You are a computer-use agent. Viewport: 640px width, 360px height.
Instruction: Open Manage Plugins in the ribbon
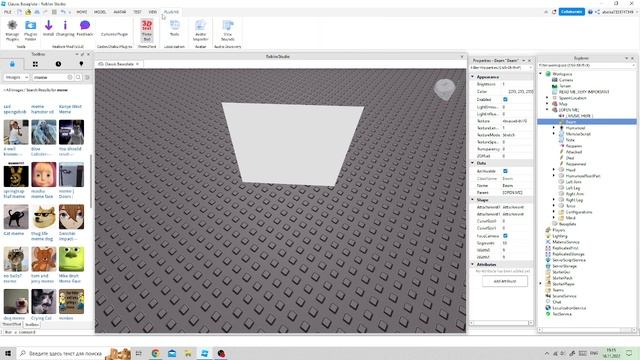[x=12, y=30]
